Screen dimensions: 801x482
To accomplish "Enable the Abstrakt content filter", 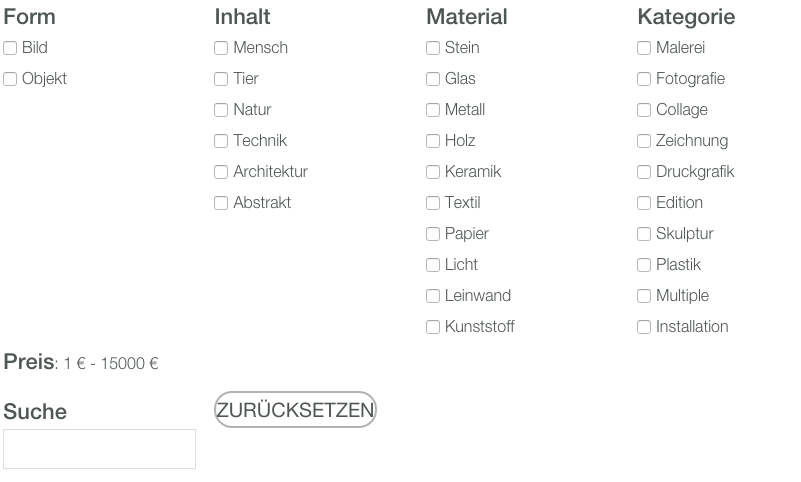I will (x=221, y=203).
